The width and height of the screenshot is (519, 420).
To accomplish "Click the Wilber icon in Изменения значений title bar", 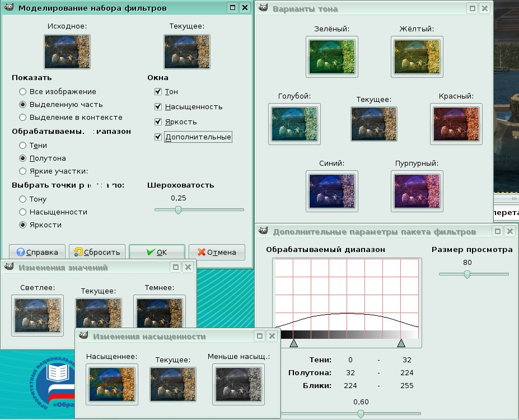I will 9,267.
